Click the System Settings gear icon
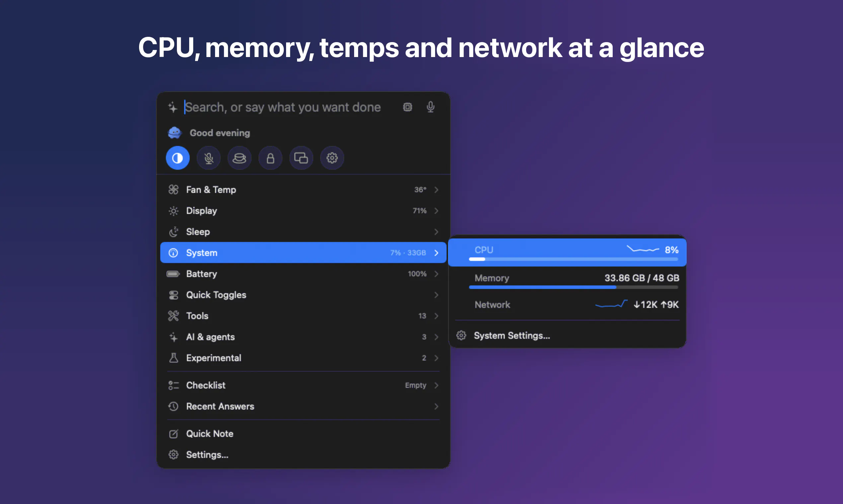 click(x=461, y=336)
